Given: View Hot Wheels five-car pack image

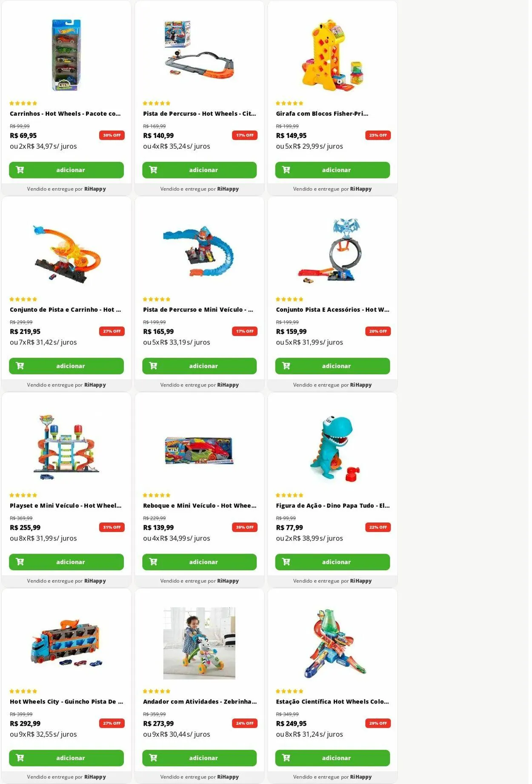Looking at the screenshot, I should point(66,55).
